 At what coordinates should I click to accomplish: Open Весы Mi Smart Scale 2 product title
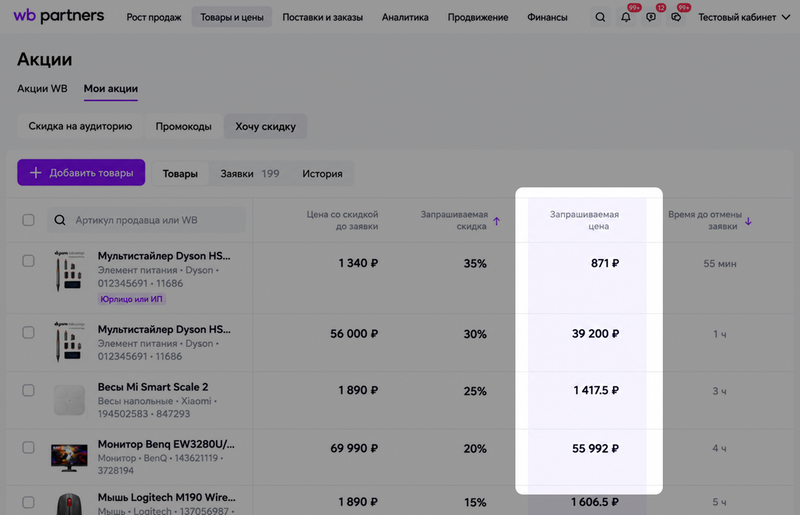(153, 387)
